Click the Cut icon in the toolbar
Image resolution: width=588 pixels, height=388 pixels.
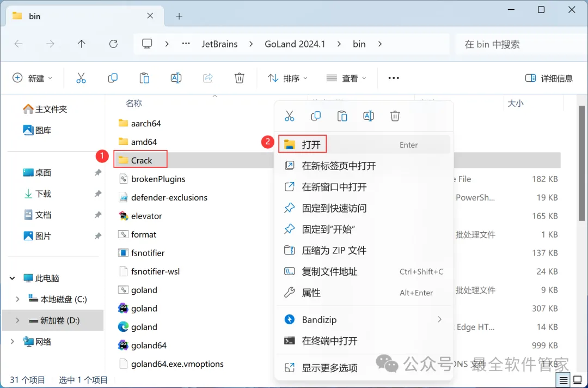(x=81, y=78)
